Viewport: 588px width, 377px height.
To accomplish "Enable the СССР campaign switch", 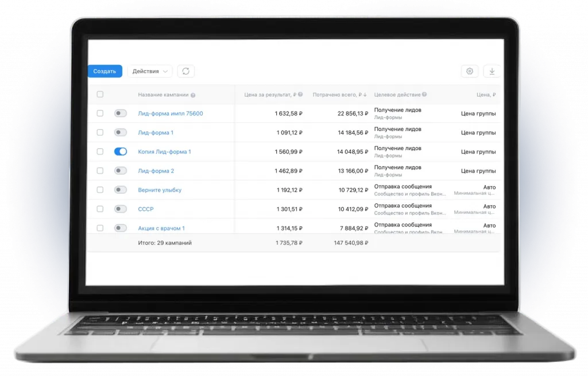I will point(121,209).
